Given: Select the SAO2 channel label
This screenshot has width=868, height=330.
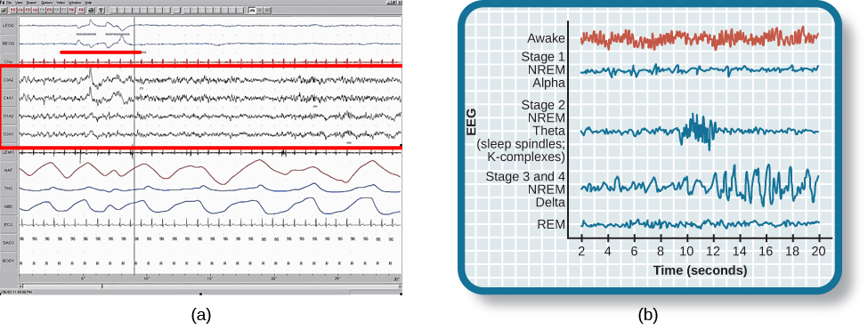Looking at the screenshot, I should pyautogui.click(x=8, y=242).
